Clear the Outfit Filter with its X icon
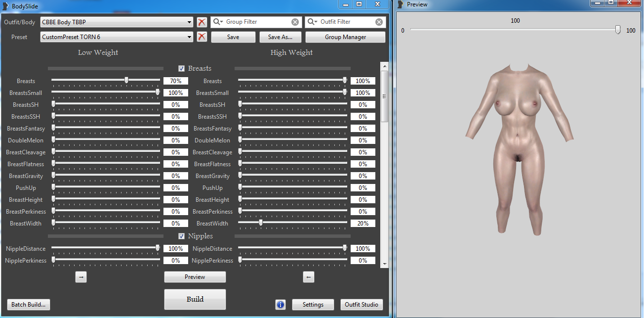The image size is (644, 318). [x=379, y=22]
